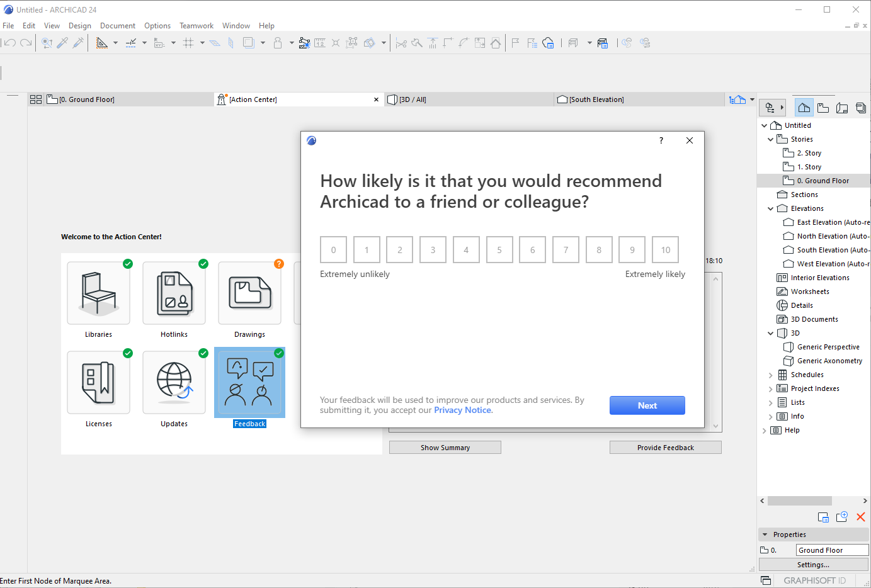The width and height of the screenshot is (871, 588).
Task: Collapse the Properties panel section
Action: point(765,534)
